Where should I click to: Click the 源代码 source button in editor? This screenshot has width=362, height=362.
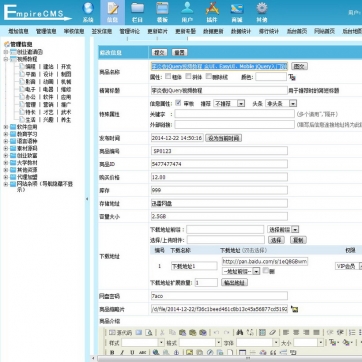pyautogui.click(x=120, y=332)
